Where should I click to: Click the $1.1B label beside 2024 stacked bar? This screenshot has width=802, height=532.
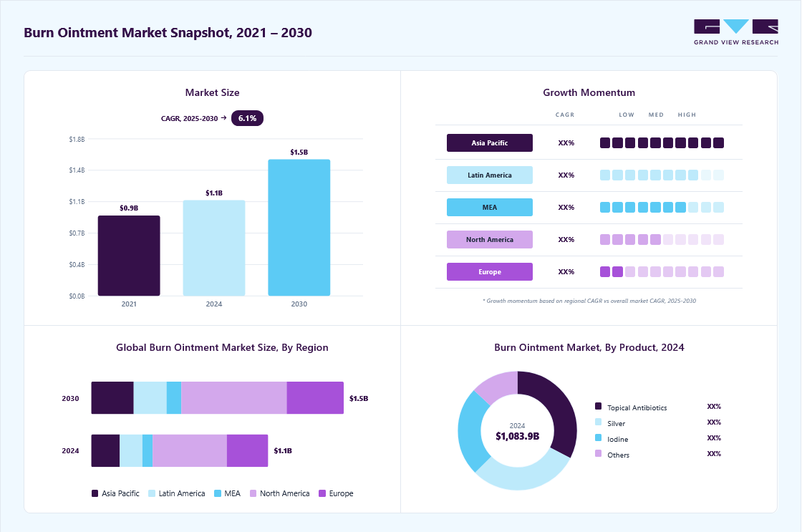click(283, 450)
